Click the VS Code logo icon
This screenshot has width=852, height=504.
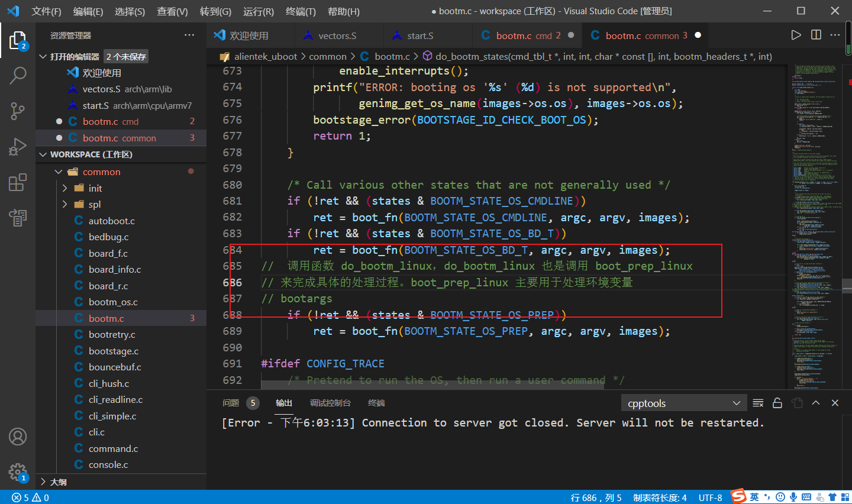(13, 11)
